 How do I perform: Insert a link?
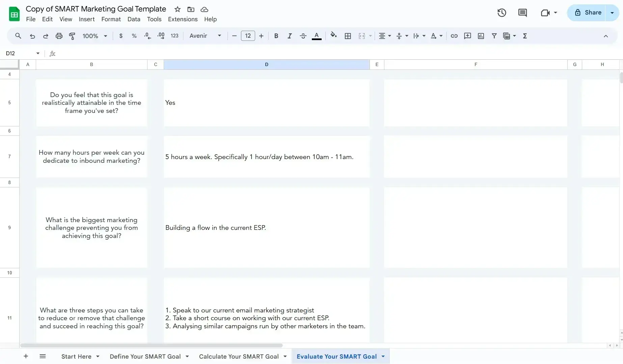(x=454, y=36)
